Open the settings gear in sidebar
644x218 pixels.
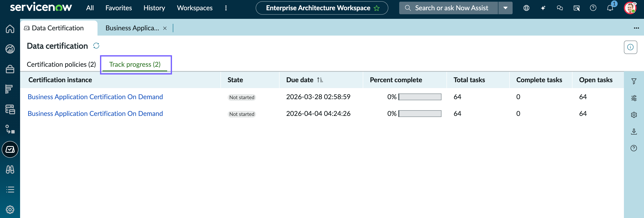10,209
